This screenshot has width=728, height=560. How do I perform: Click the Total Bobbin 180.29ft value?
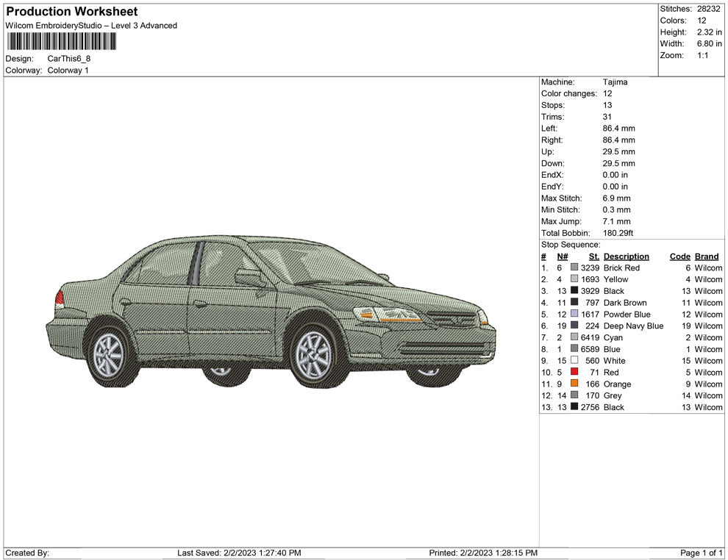point(618,233)
